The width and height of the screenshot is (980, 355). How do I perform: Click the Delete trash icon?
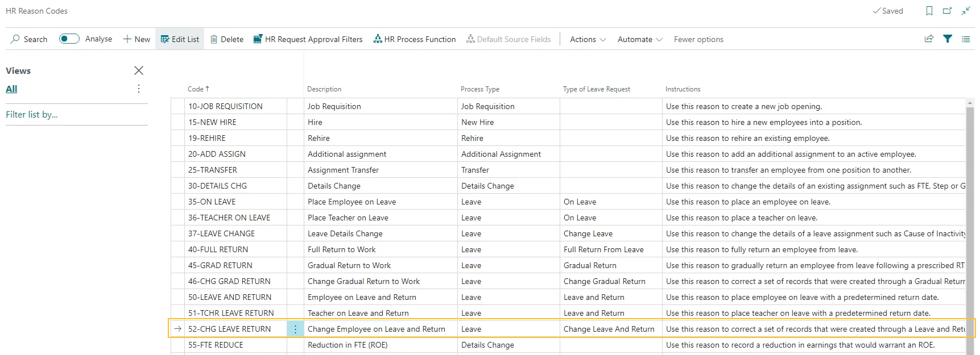(214, 39)
